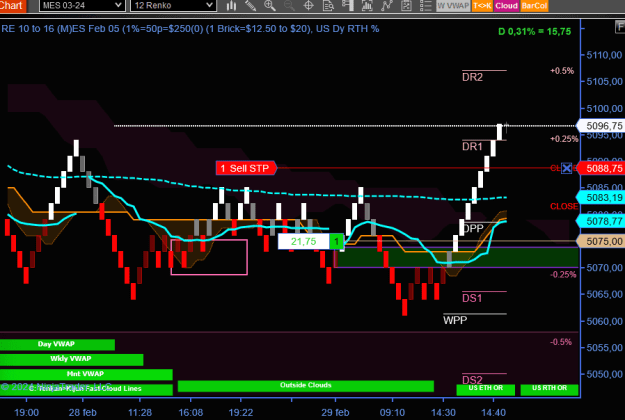Screen dimensions: 625x420
Task: Click the +0.5% level label
Action: coord(562,71)
